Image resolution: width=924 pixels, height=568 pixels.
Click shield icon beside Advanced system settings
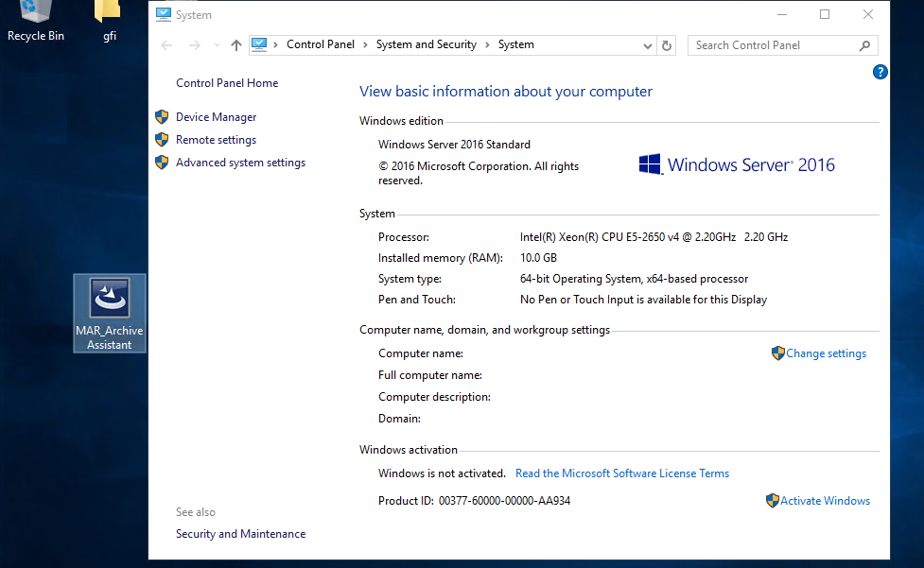[x=162, y=163]
